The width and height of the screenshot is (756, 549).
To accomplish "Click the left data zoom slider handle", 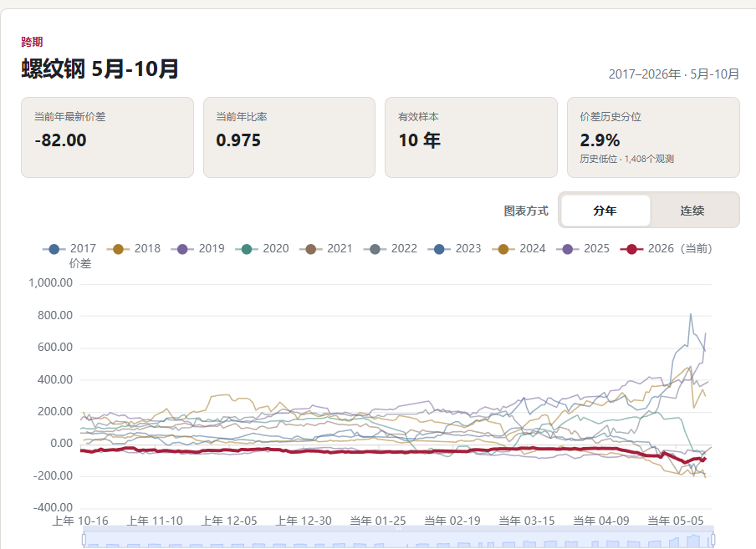I will point(84,539).
